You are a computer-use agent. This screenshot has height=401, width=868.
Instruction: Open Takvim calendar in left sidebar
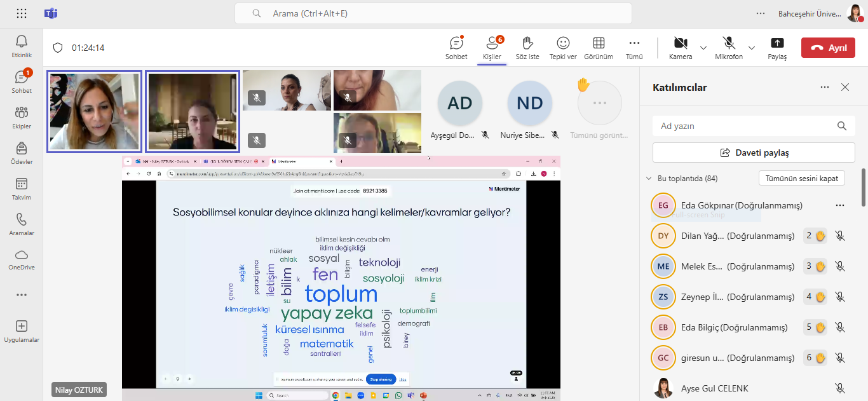[x=22, y=184]
